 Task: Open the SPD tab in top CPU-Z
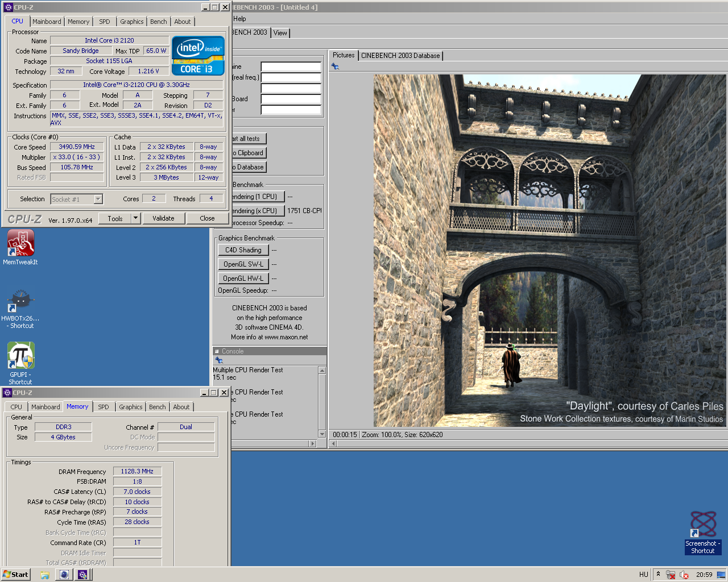coord(105,22)
